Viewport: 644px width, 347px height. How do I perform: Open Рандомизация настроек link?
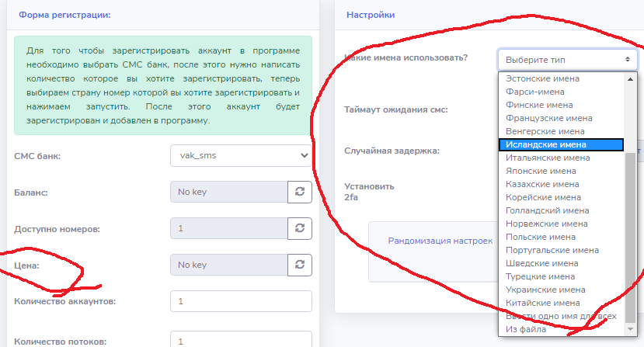(x=440, y=241)
